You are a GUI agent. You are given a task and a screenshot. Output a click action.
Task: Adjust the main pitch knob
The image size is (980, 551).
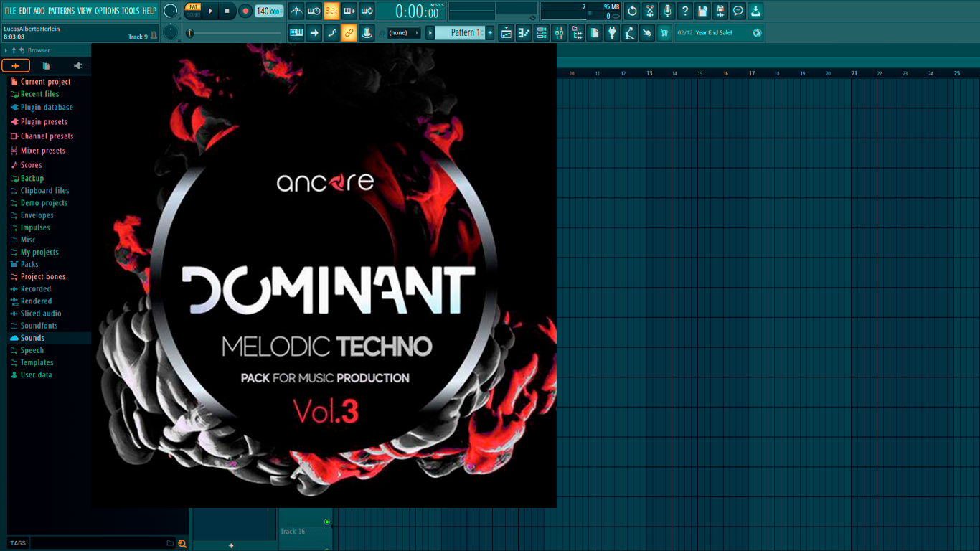coord(171,32)
